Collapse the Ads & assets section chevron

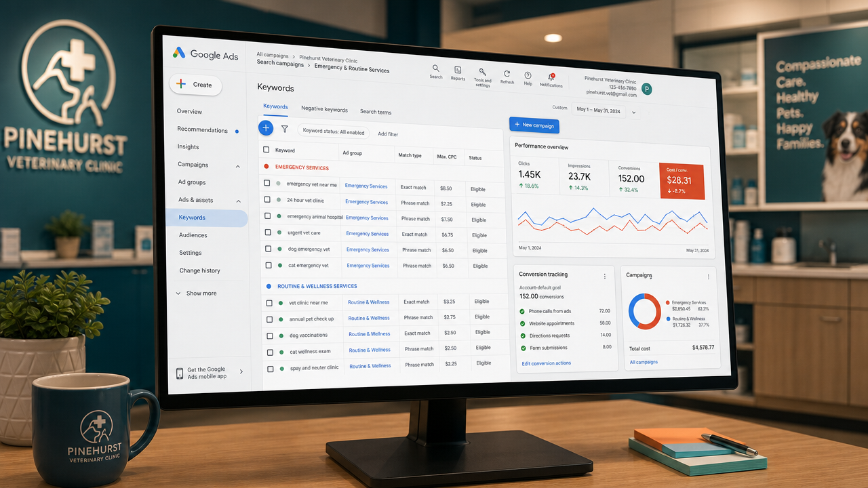pyautogui.click(x=238, y=201)
